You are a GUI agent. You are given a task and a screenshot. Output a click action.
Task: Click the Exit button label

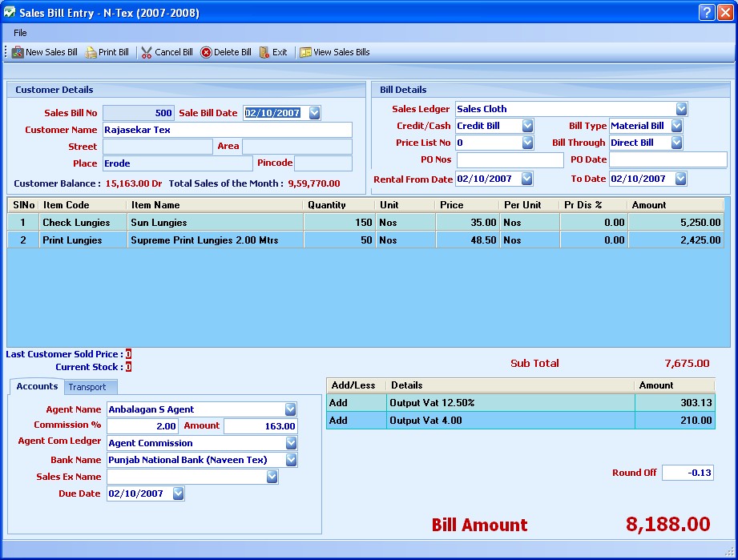coord(280,52)
